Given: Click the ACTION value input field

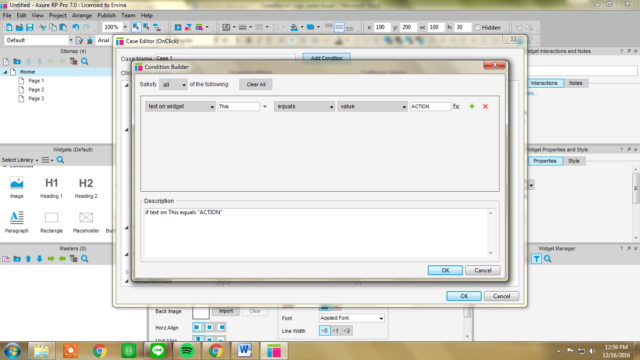Looking at the screenshot, I should [430, 106].
